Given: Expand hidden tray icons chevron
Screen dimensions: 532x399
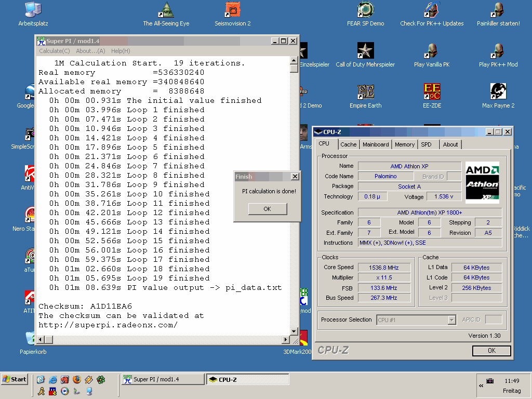Looking at the screenshot, I should 481,386.
